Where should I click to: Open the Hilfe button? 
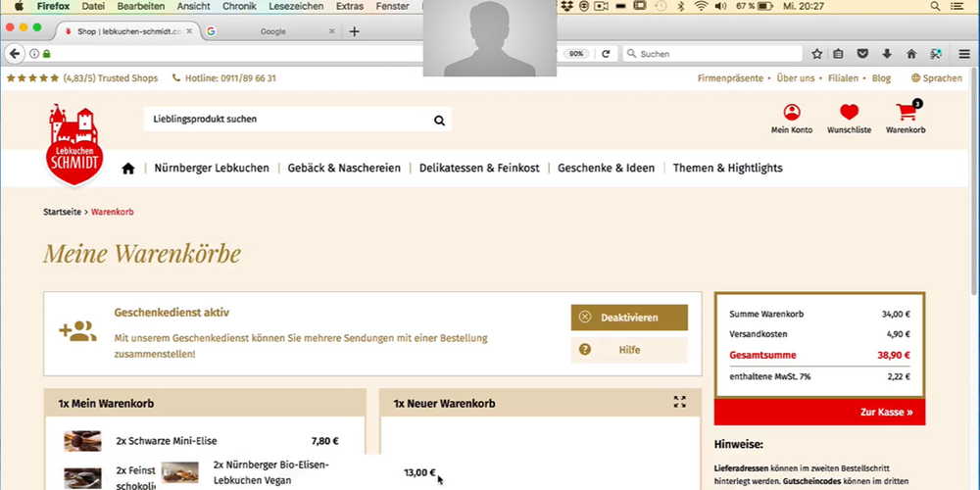point(629,350)
